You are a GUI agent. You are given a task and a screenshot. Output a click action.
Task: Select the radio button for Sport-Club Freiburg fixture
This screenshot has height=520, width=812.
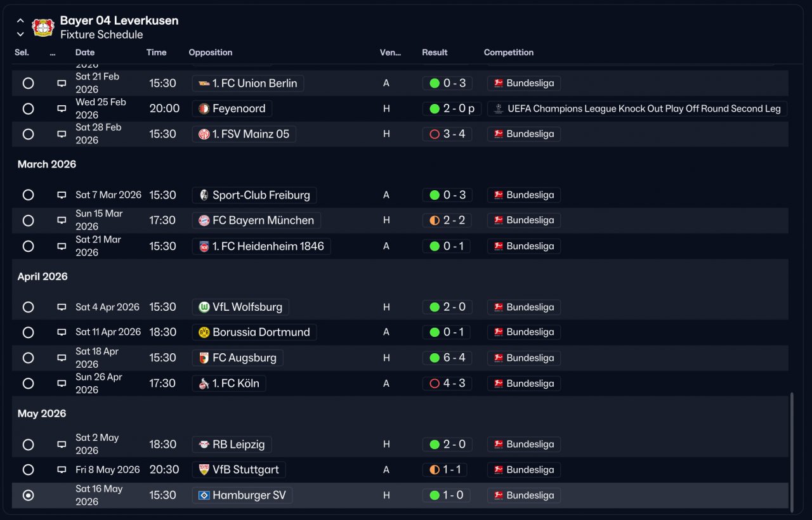28,195
